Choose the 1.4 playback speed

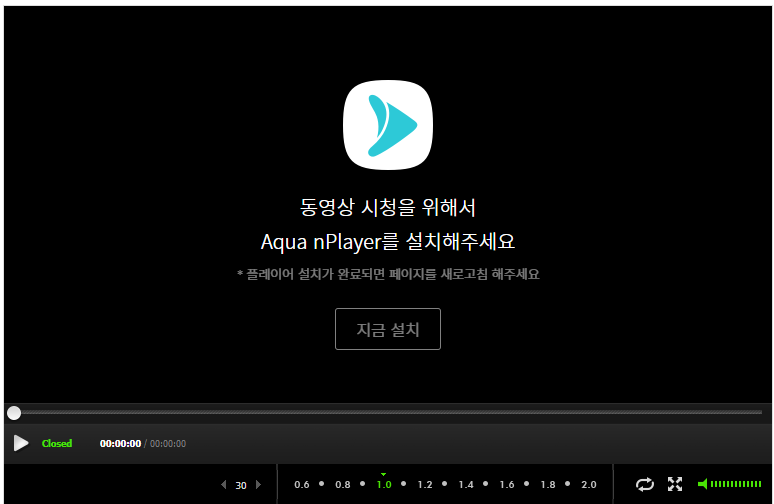pos(465,485)
